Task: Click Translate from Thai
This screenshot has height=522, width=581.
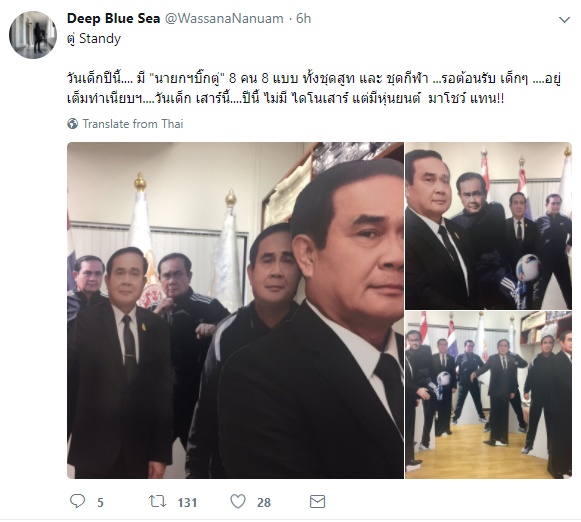Action: [133, 124]
